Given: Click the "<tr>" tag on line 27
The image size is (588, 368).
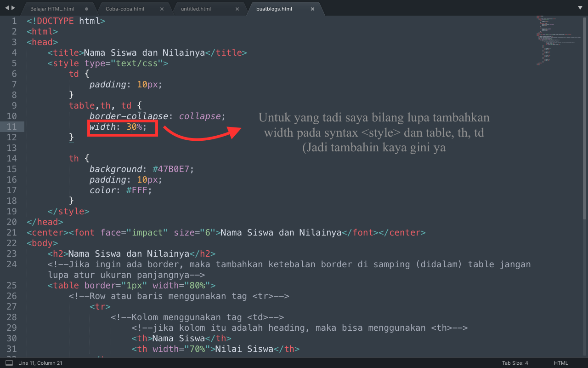Looking at the screenshot, I should [100, 306].
